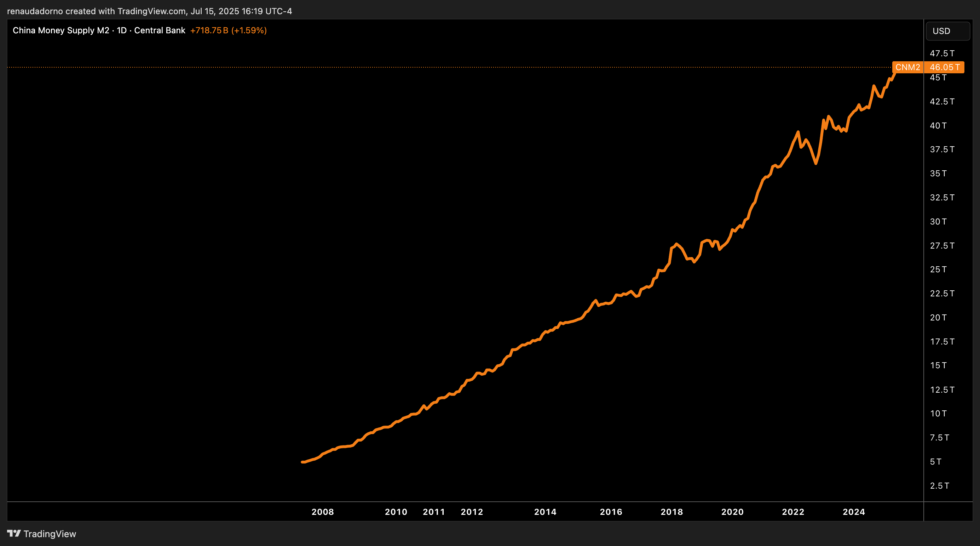
Task: Click the 2018 time axis label
Action: pos(672,512)
